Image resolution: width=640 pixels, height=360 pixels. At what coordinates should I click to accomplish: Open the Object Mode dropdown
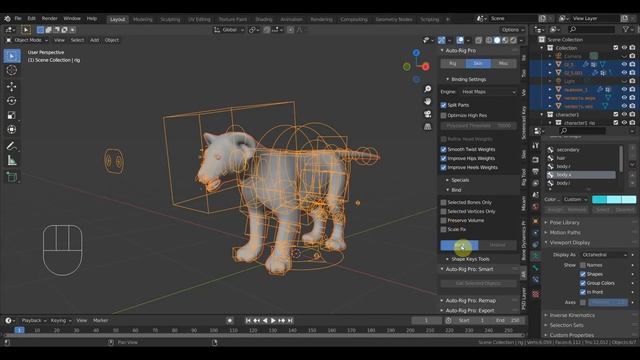point(27,40)
